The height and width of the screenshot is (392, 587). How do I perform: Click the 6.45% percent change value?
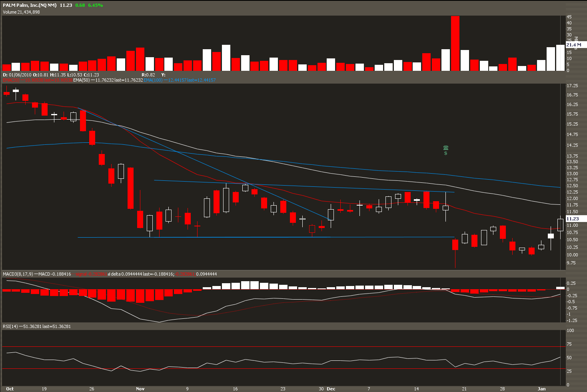[x=96, y=5]
